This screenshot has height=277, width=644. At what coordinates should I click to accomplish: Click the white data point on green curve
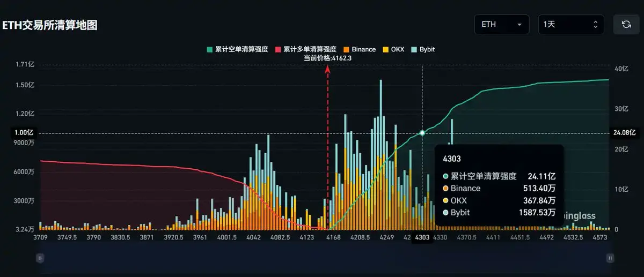click(x=422, y=132)
